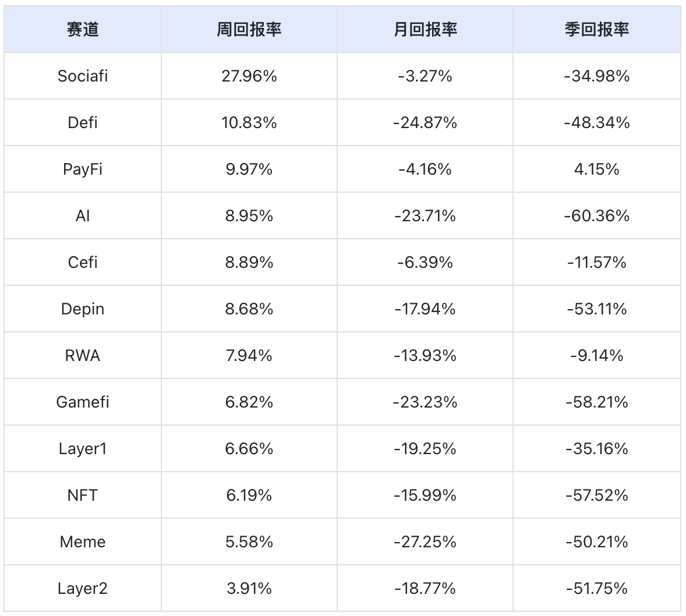Select the NFT row label
The width and height of the screenshot is (686, 616).
(x=83, y=495)
